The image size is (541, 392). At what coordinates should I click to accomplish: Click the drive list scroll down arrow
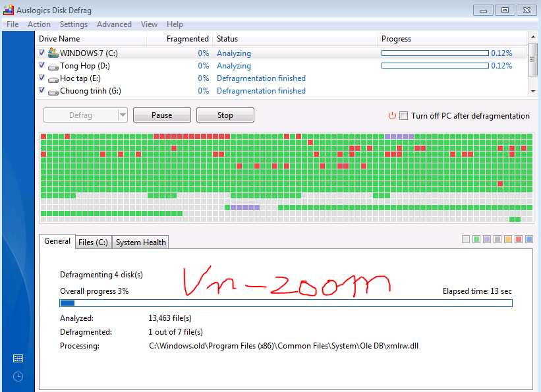pyautogui.click(x=533, y=91)
